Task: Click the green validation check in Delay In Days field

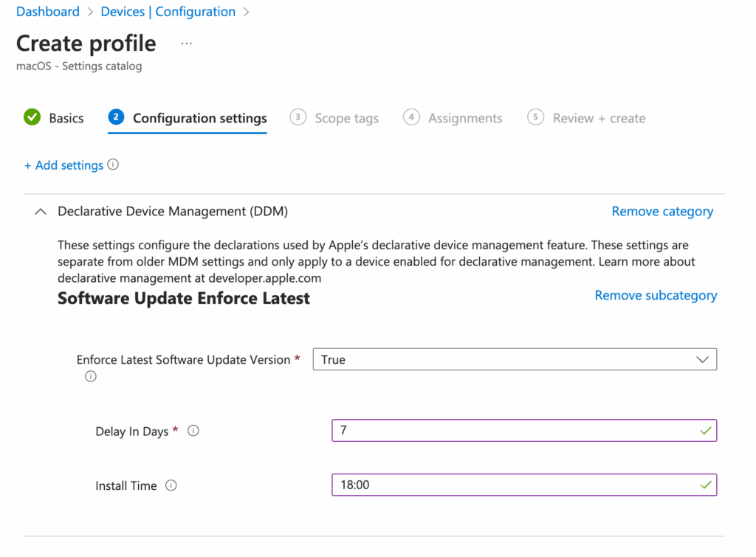Action: pos(707,430)
